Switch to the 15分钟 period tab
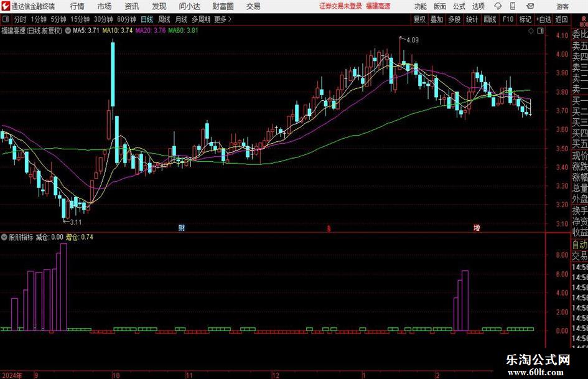This screenshot has height=379, width=588. point(80,19)
